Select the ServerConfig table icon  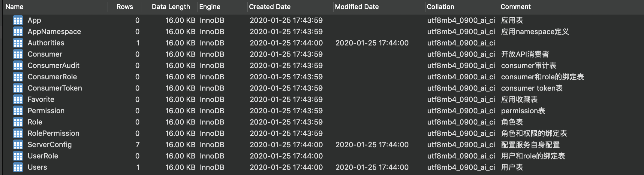(18, 145)
